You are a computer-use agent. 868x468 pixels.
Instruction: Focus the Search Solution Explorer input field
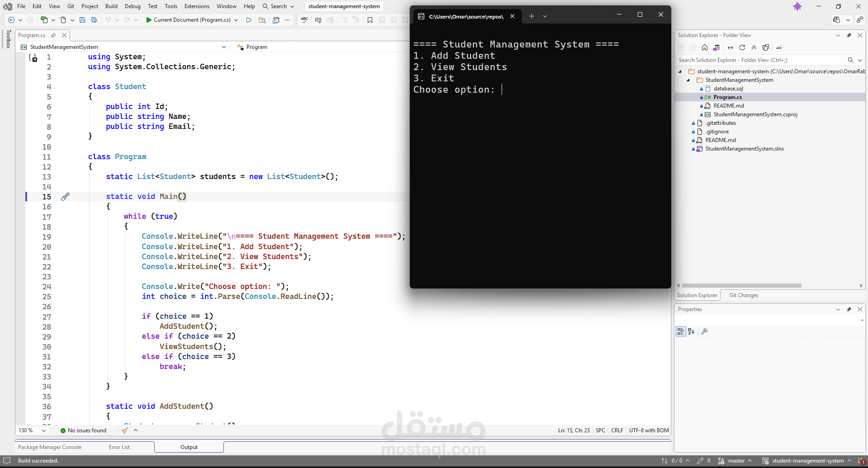[x=761, y=60]
